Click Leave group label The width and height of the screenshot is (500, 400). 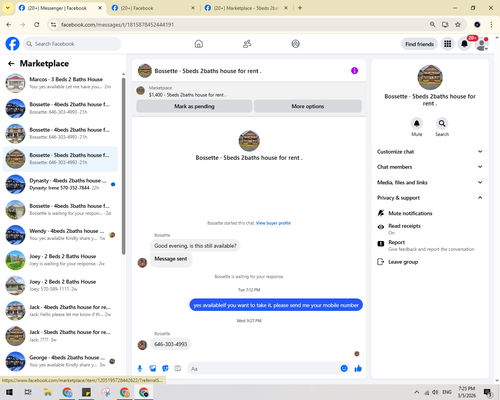point(403,262)
